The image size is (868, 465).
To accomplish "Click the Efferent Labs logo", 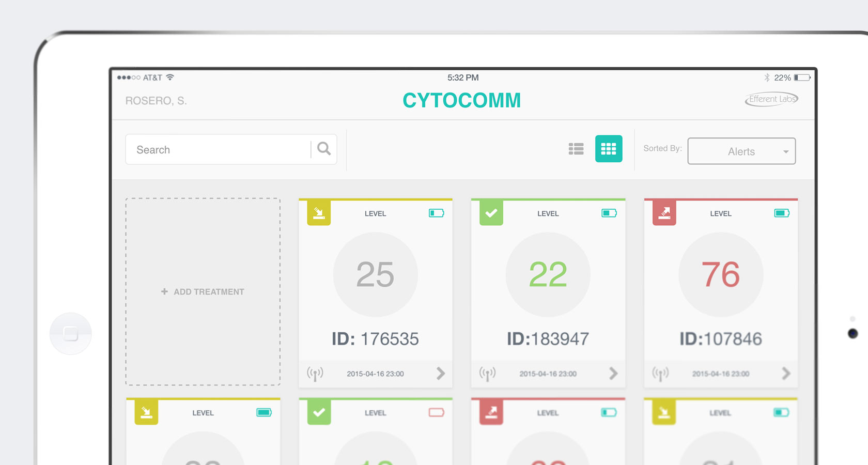I will [771, 99].
